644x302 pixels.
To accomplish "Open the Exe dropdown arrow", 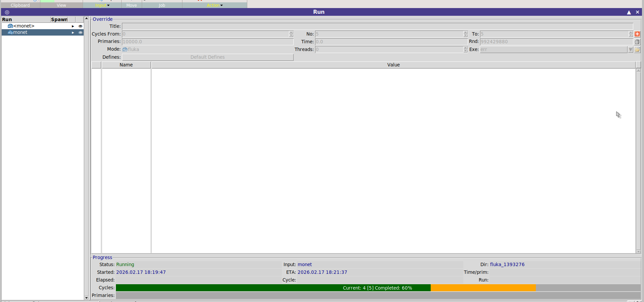I will click(x=631, y=50).
